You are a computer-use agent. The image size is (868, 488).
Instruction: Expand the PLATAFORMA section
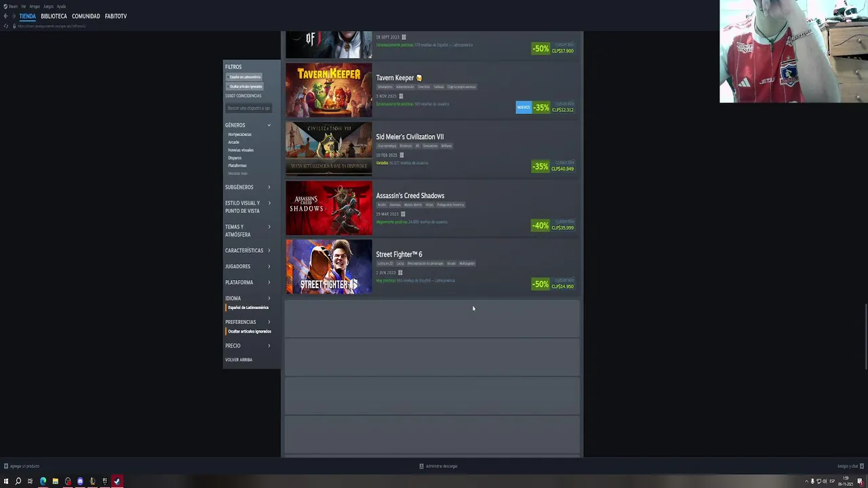click(x=248, y=283)
